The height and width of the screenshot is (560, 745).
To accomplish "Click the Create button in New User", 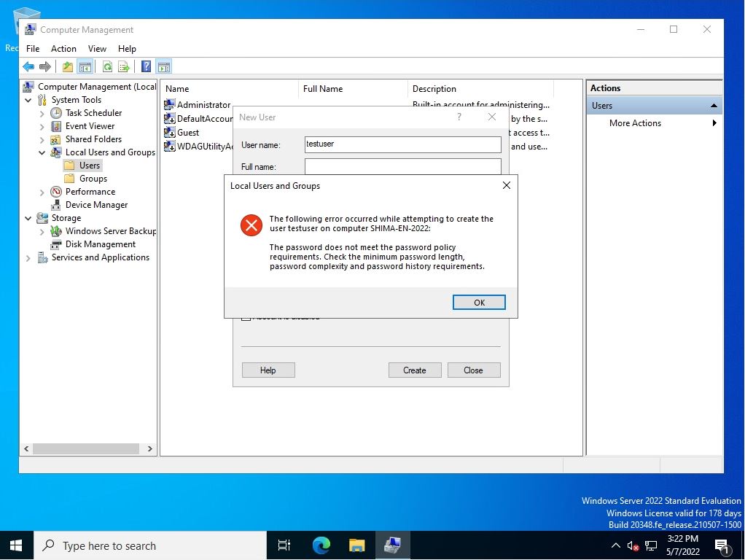I will point(415,370).
